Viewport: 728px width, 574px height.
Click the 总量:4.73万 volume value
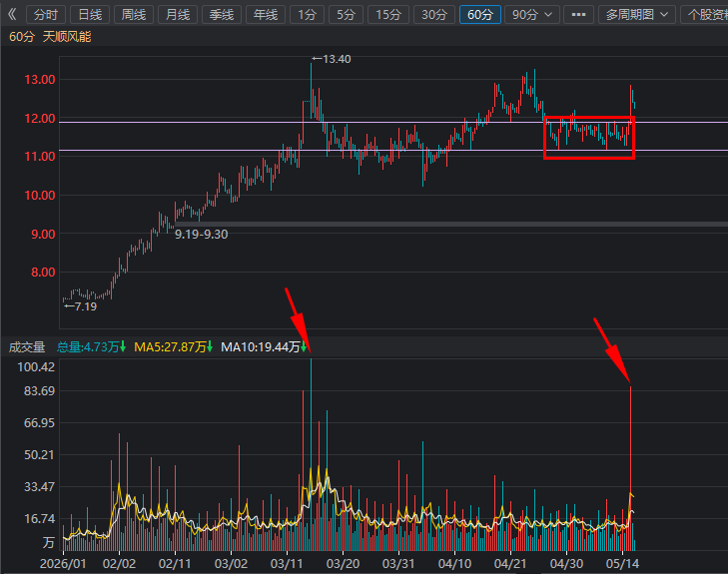pos(92,347)
